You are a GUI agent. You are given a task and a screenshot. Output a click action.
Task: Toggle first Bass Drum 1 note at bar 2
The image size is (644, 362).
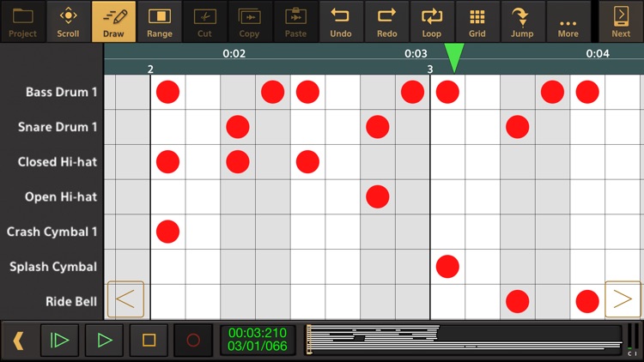click(x=167, y=92)
